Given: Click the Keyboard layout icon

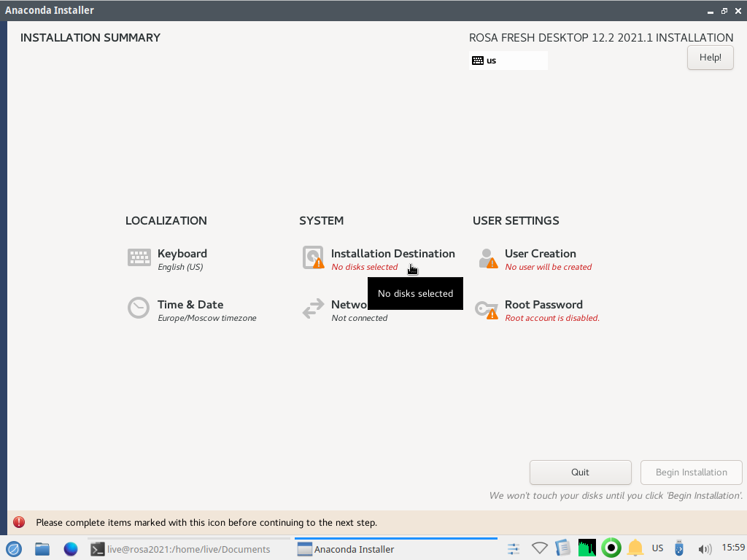Looking at the screenshot, I should (x=139, y=257).
